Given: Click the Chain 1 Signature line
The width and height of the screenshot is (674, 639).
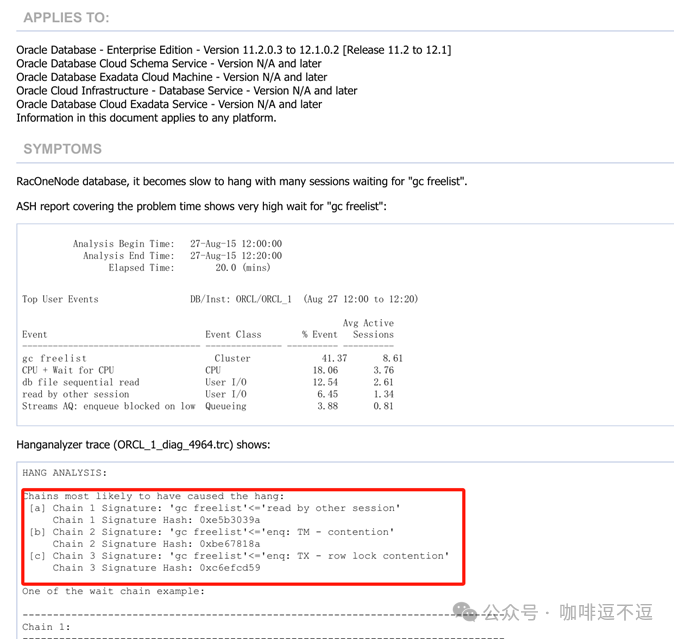Looking at the screenshot, I should click(215, 508).
